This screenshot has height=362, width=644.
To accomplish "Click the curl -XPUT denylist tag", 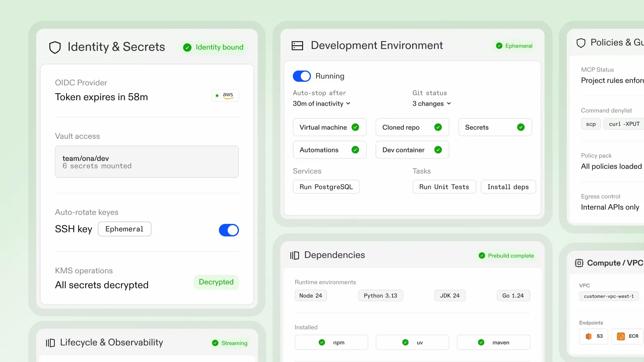I will click(x=624, y=124).
